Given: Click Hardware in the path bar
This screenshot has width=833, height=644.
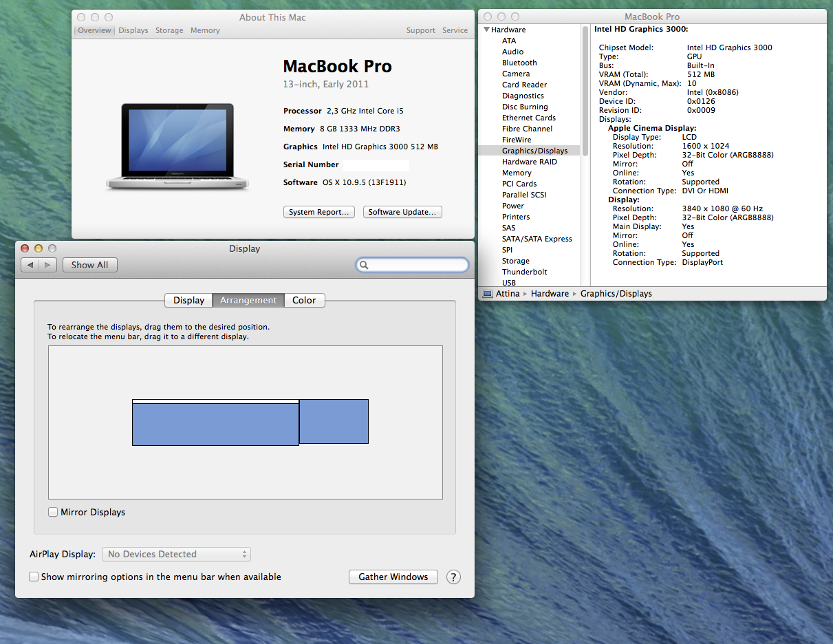Looking at the screenshot, I should click(550, 294).
